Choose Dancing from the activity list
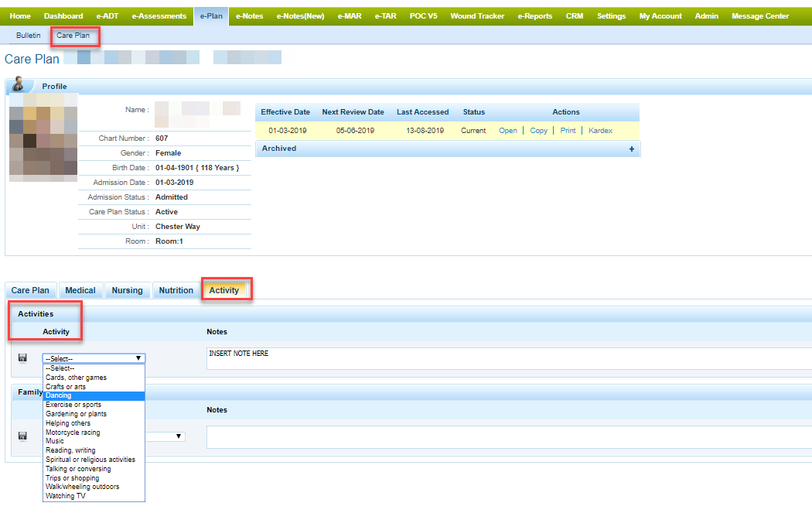 click(x=59, y=395)
